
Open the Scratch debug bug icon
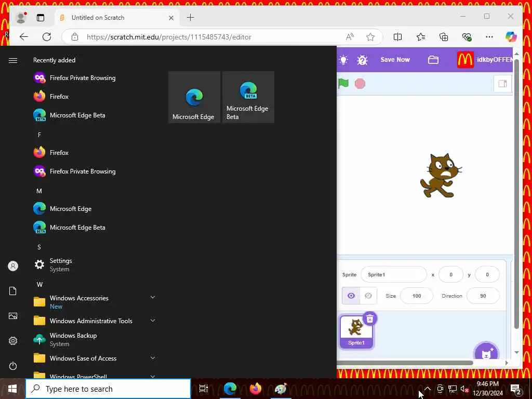click(x=362, y=60)
